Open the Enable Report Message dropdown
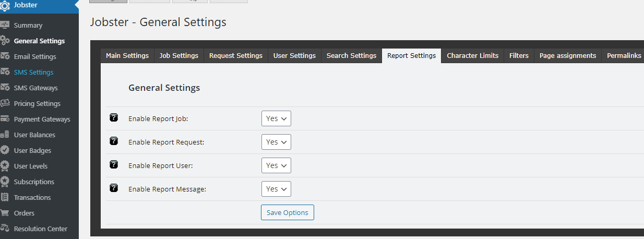 click(276, 189)
